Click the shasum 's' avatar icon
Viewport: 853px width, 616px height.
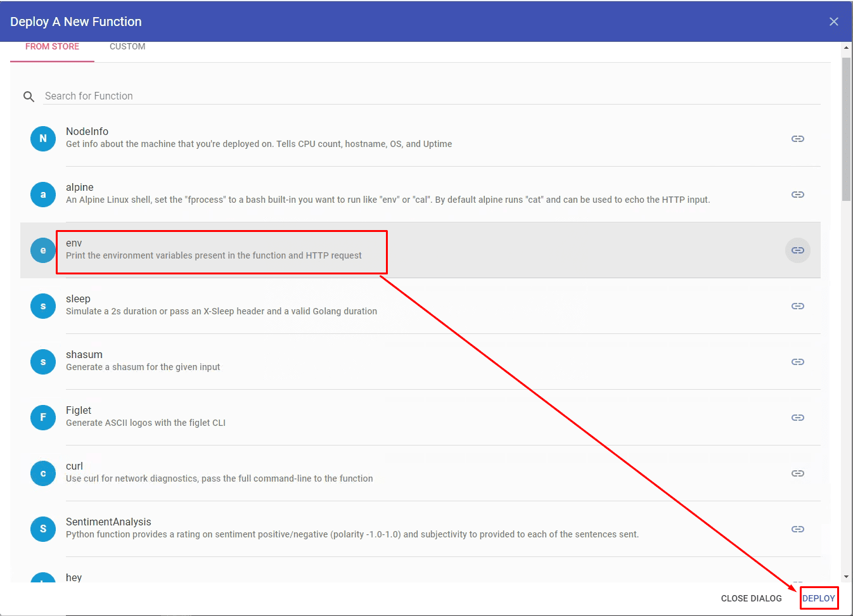coord(43,362)
